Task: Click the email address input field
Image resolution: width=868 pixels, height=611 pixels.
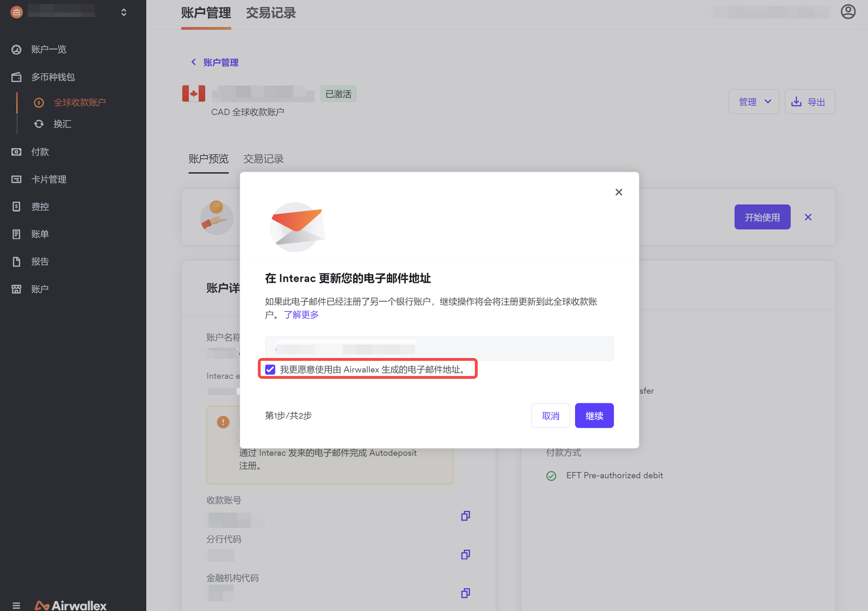Action: [x=439, y=348]
